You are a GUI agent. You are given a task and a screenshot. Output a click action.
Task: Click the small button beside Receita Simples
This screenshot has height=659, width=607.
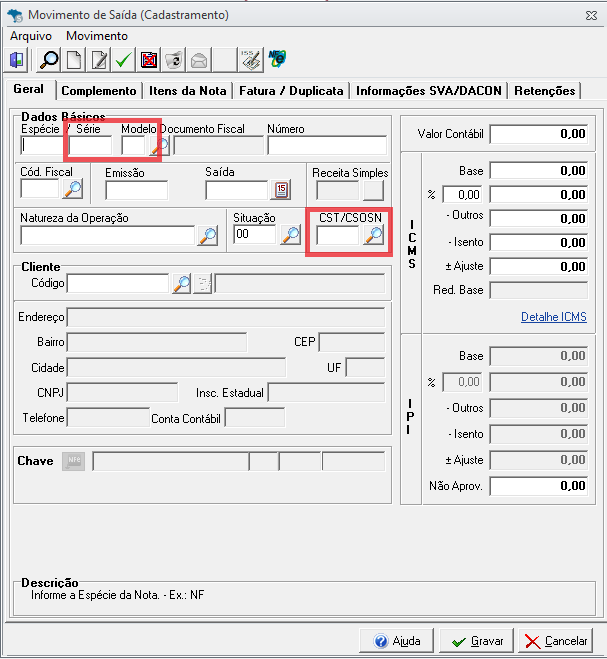[x=374, y=191]
